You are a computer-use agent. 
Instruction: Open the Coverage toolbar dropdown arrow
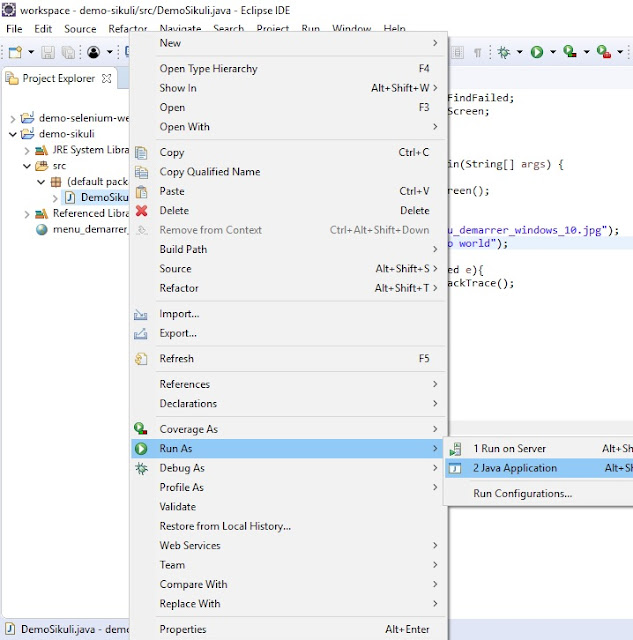point(586,52)
